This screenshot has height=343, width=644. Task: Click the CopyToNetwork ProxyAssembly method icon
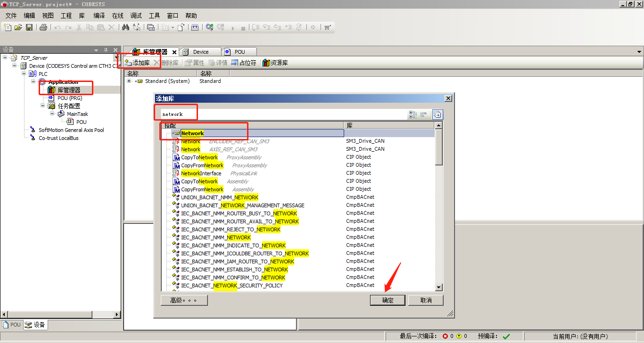[x=176, y=157]
